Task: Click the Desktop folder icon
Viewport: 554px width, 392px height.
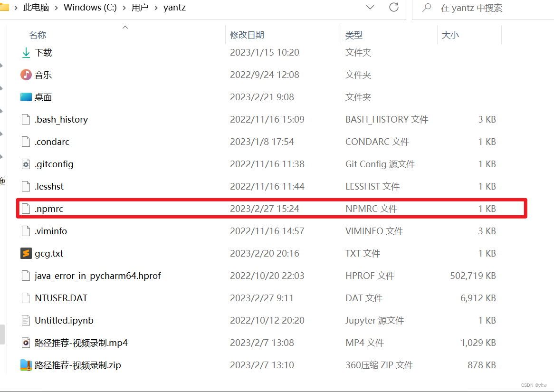Action: click(x=26, y=97)
